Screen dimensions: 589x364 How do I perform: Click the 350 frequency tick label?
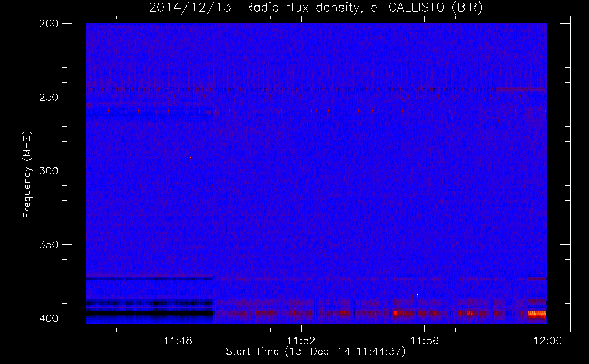[x=49, y=244]
